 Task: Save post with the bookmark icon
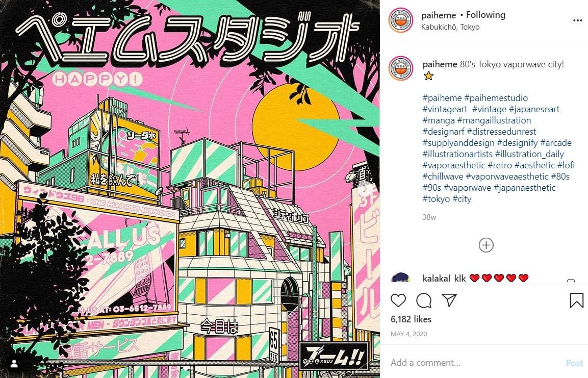coord(576,300)
